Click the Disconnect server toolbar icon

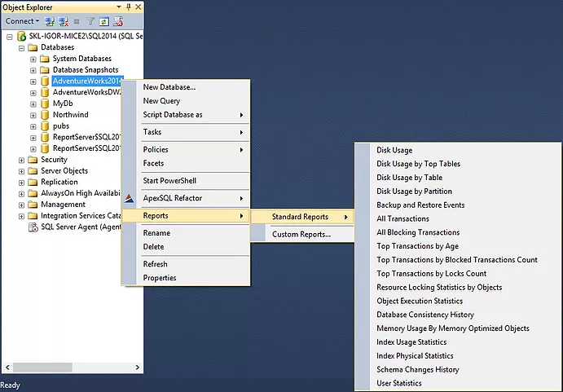pyautogui.click(x=64, y=21)
